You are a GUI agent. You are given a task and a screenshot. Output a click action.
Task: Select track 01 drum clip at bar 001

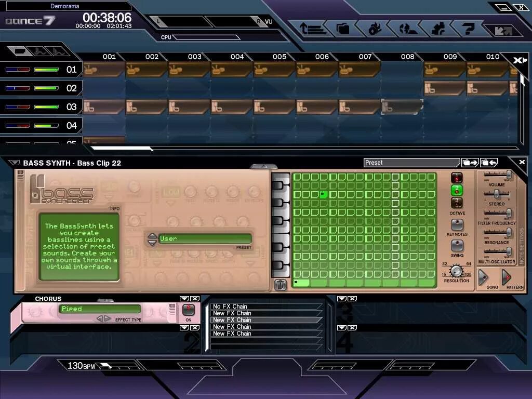[x=103, y=70]
